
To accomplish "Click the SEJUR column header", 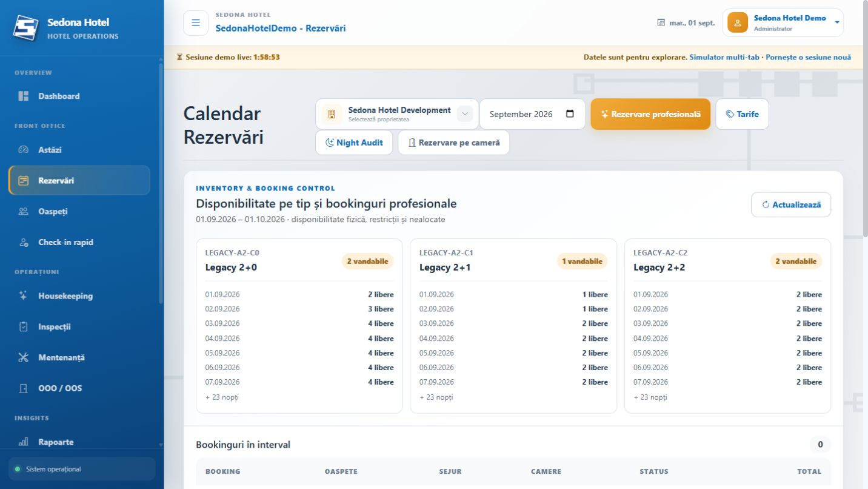I will pos(450,471).
